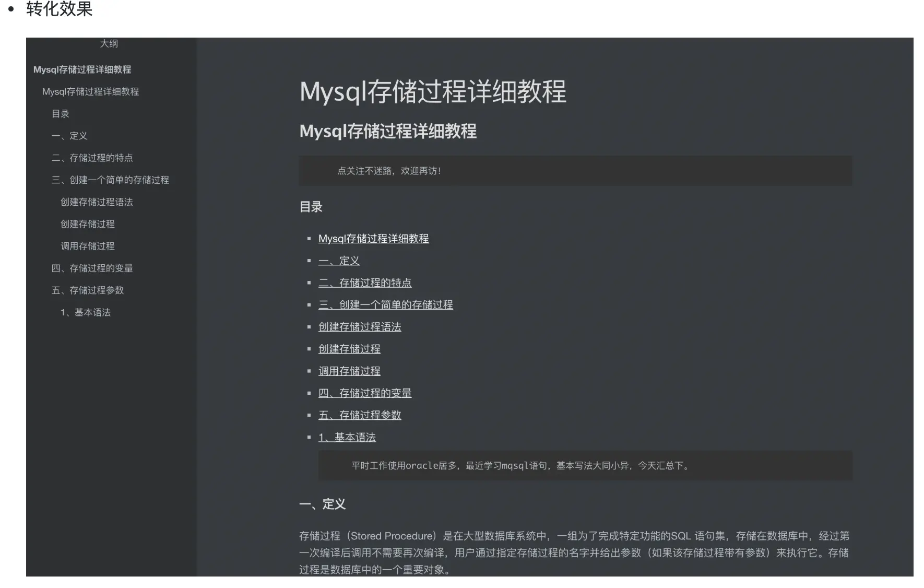Choose "创建存储过程语法" in the outline sidebar
Image resolution: width=924 pixels, height=588 pixels.
[x=97, y=202]
